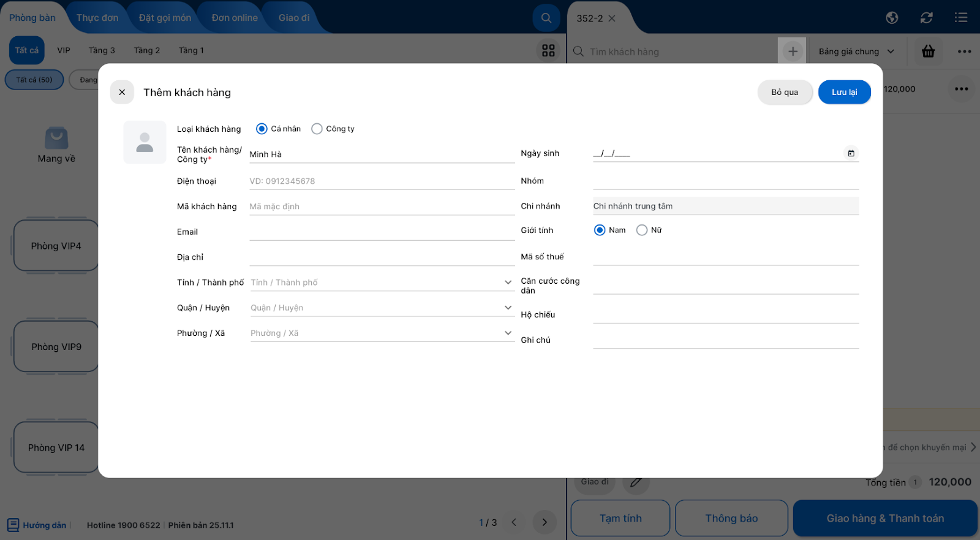Select the Tất cả area filter
This screenshot has width=980, height=540.
(x=27, y=50)
